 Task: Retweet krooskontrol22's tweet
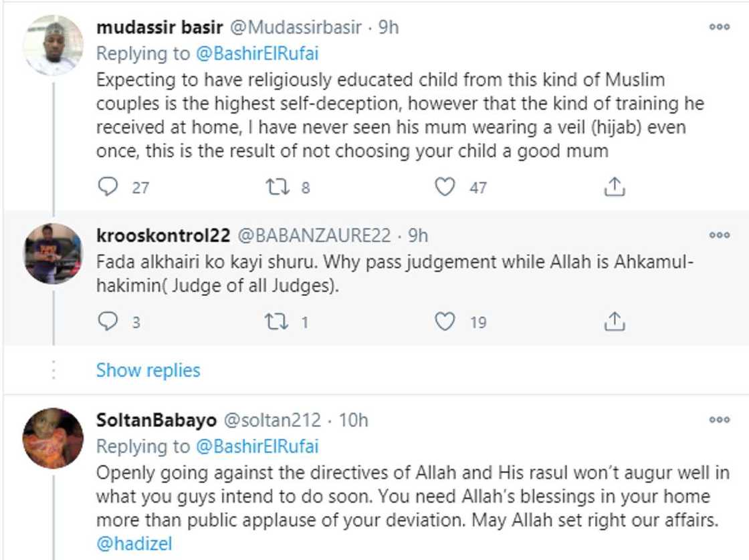(x=276, y=323)
